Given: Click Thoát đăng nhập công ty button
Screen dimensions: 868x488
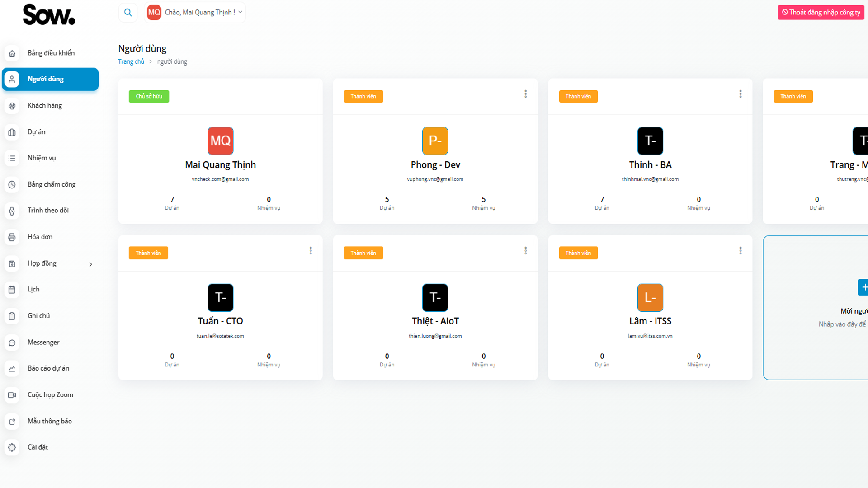Looking at the screenshot, I should (821, 13).
